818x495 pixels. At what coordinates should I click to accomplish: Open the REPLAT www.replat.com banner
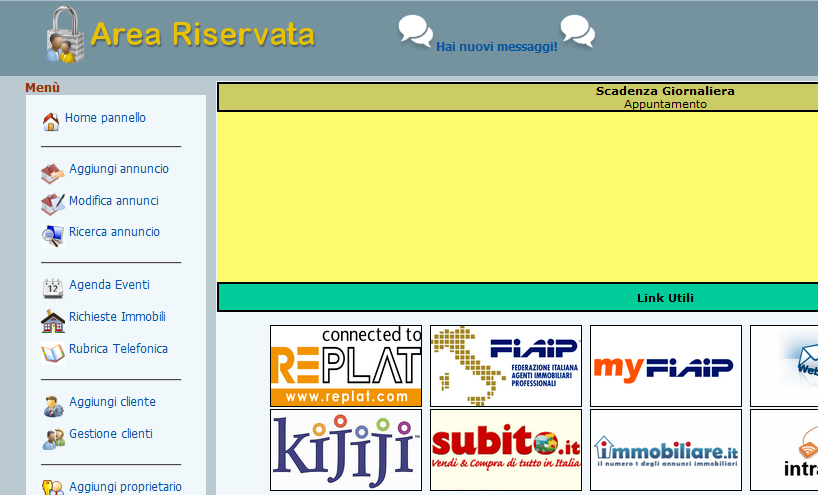pyautogui.click(x=346, y=366)
